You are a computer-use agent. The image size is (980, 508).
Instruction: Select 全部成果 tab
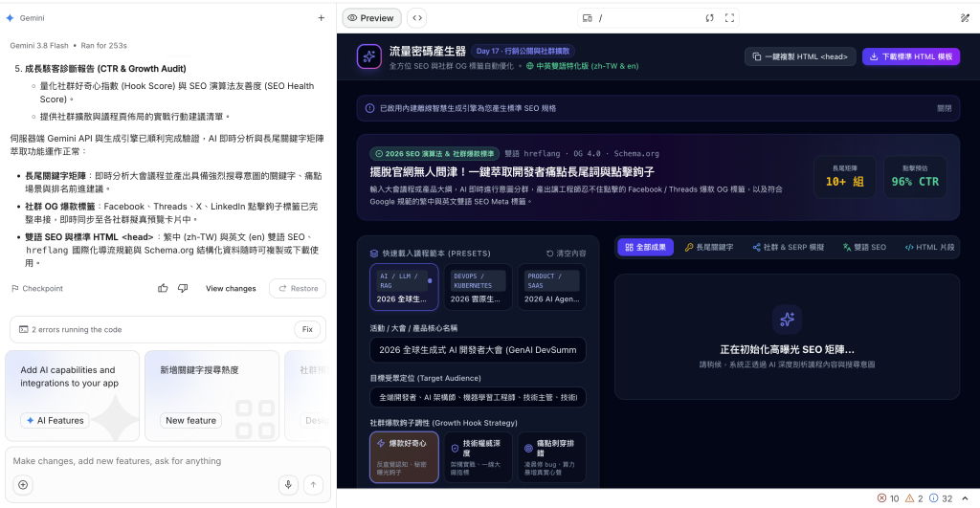click(x=646, y=248)
